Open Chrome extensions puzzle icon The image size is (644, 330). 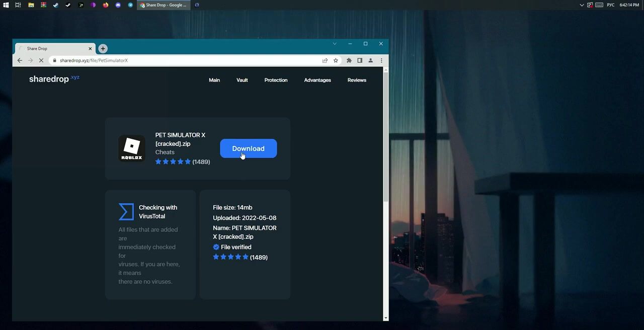click(x=349, y=60)
